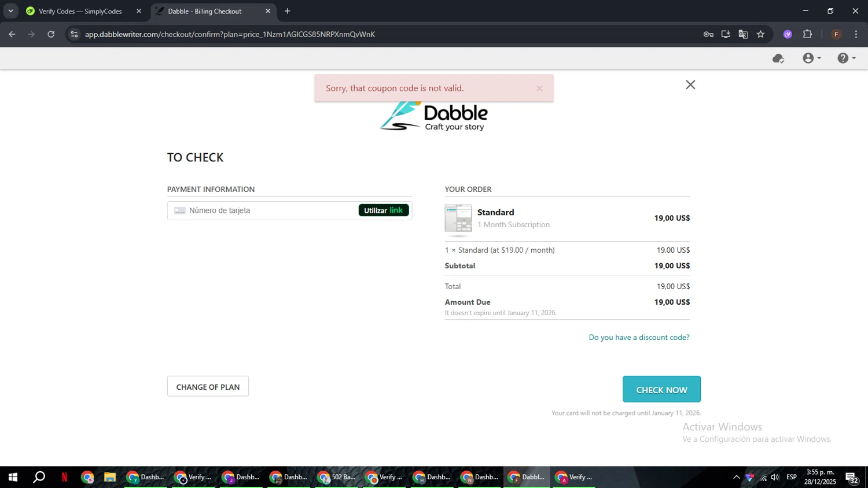Click the ESP language indicator
The height and width of the screenshot is (488, 868).
(x=792, y=477)
